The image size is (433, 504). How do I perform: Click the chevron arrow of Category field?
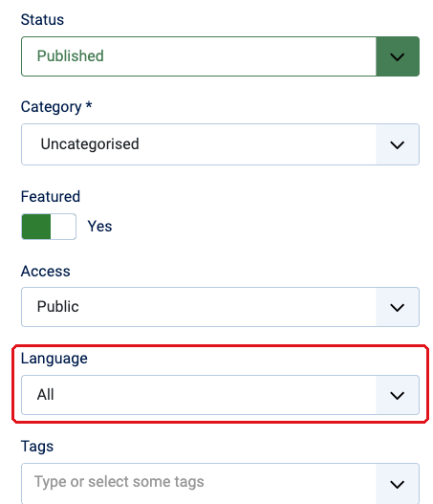pyautogui.click(x=398, y=144)
